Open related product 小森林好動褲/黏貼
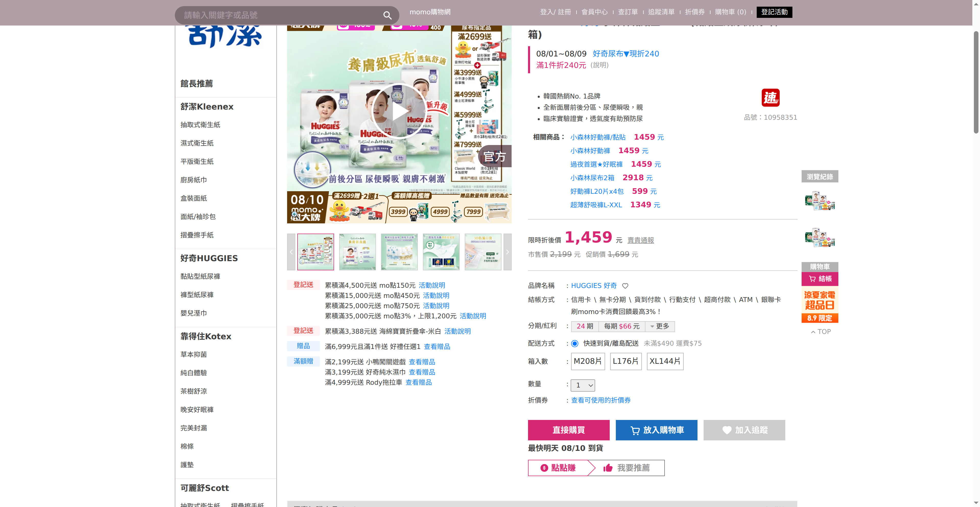Image resolution: width=980 pixels, height=507 pixels. 598,137
